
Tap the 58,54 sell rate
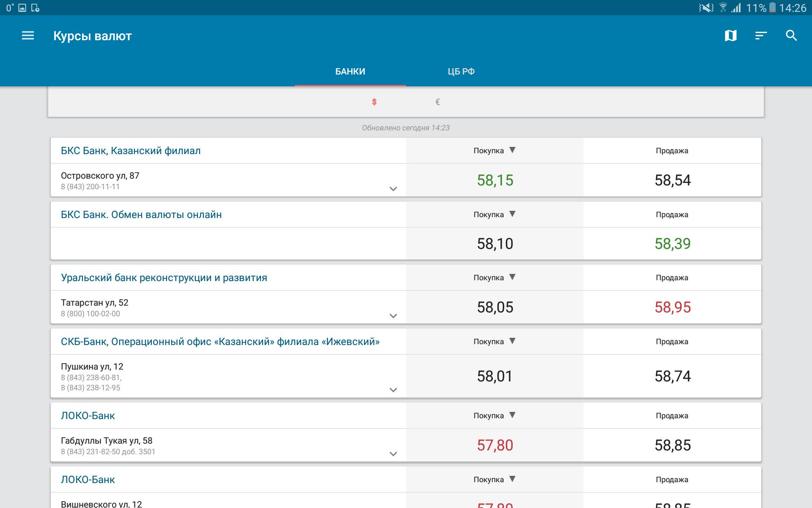(672, 180)
